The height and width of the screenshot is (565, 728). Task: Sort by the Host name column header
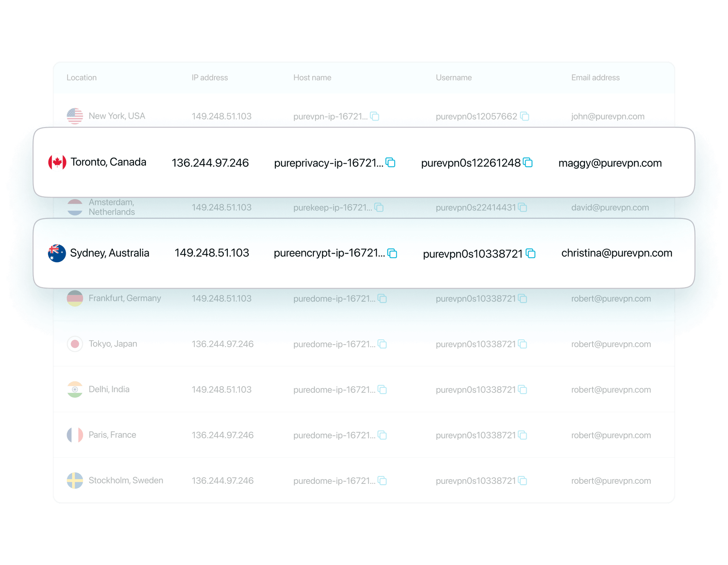(x=312, y=77)
